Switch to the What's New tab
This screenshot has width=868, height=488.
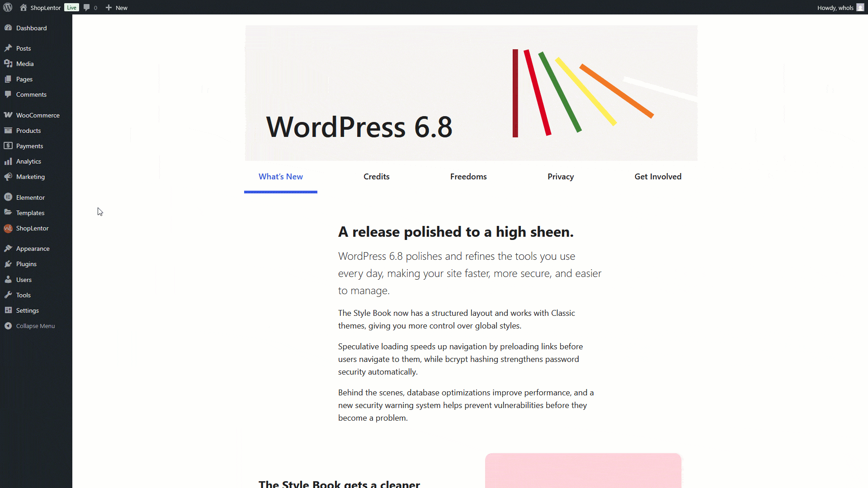tap(281, 177)
